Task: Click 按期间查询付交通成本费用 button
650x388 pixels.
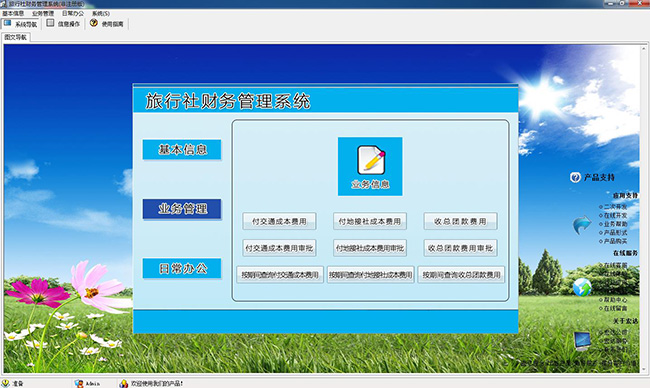Action: coord(280,274)
